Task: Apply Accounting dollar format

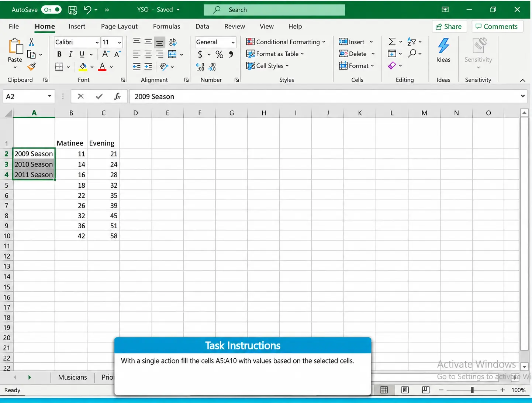Action: [200, 54]
